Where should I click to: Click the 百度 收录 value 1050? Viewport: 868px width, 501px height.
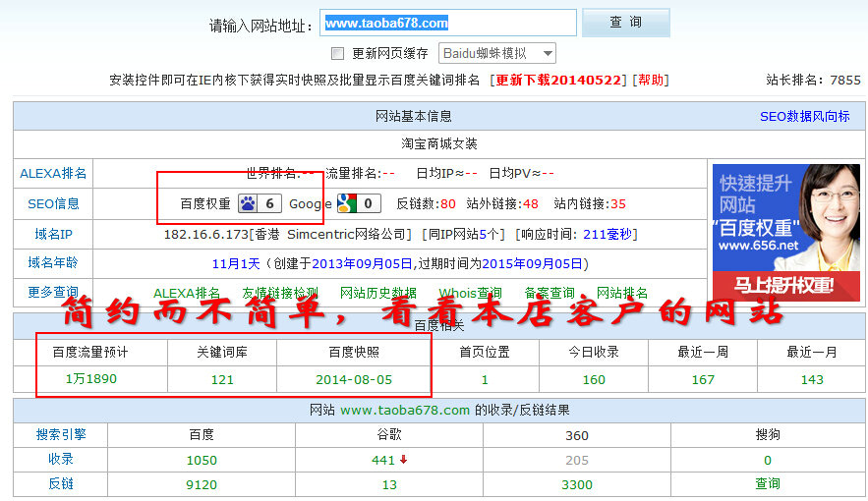tap(202, 460)
